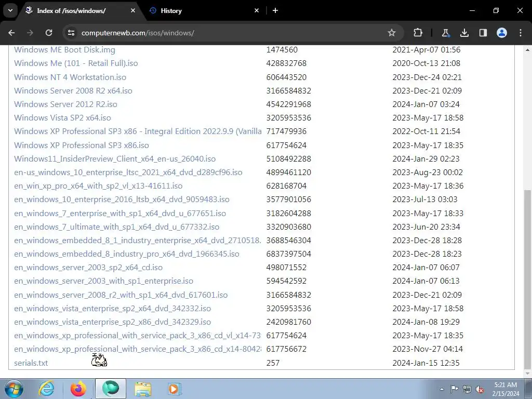Click size value 5108492288

[x=288, y=159]
